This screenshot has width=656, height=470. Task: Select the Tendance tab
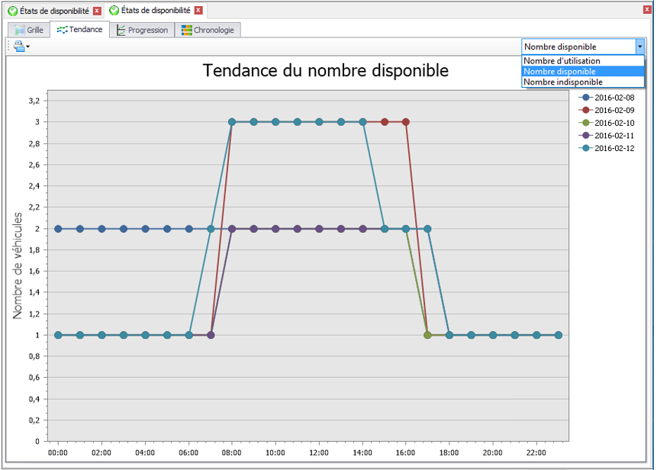(79, 30)
